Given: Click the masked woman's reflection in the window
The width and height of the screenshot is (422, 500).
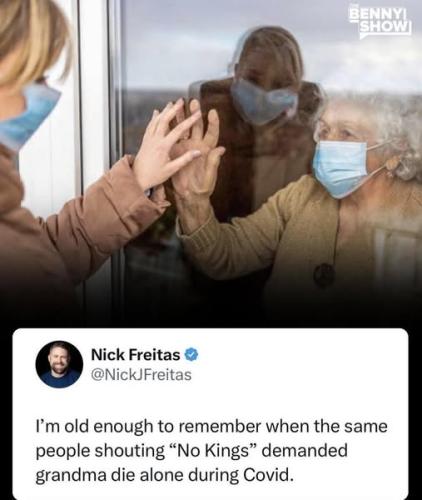Looking at the screenshot, I should pos(263,100).
